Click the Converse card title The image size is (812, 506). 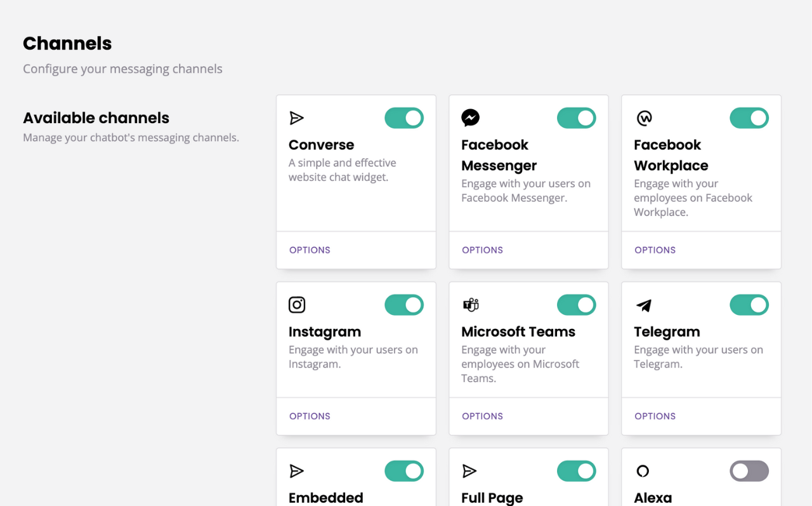(x=321, y=145)
